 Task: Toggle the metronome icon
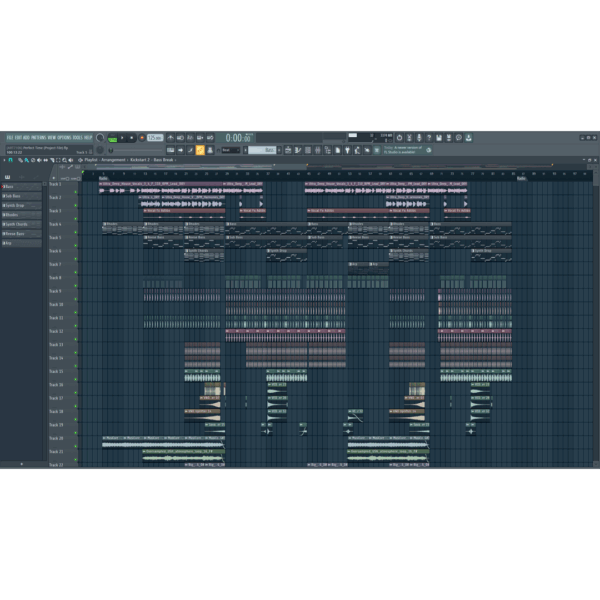coord(171,138)
